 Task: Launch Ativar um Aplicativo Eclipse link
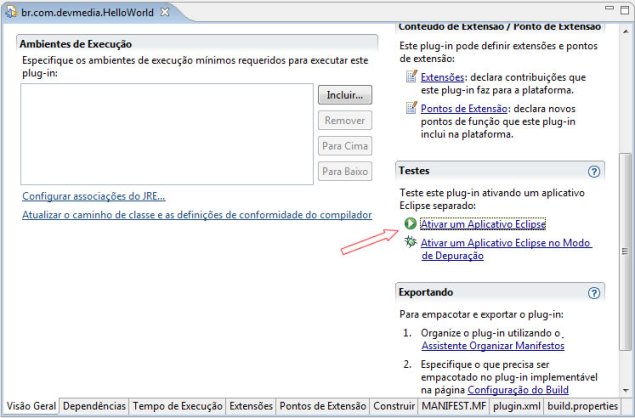click(x=483, y=224)
